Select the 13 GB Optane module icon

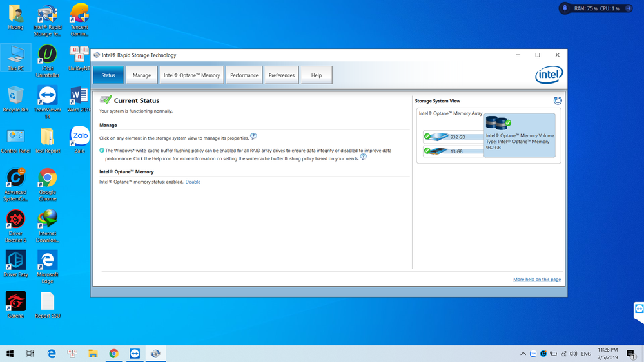440,151
